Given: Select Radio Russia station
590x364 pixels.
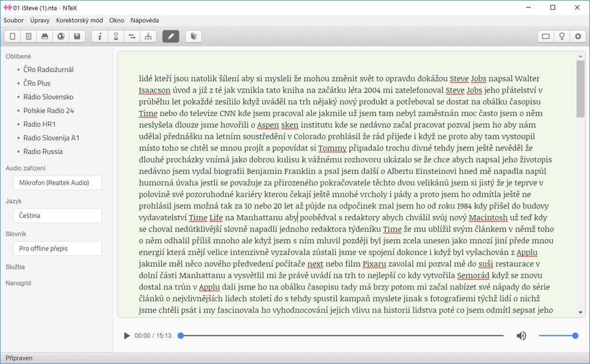Looking at the screenshot, I should (43, 151).
